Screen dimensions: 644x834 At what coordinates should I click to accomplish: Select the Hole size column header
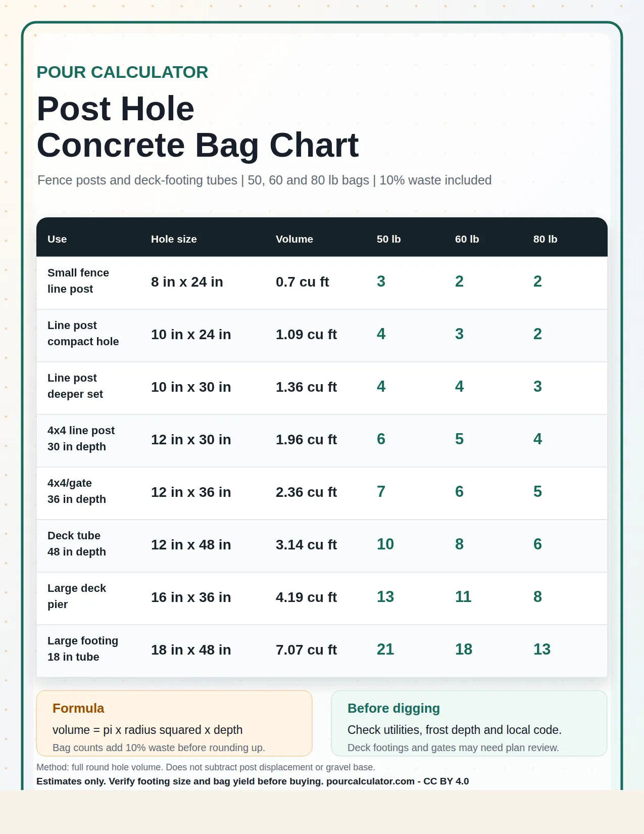[174, 239]
